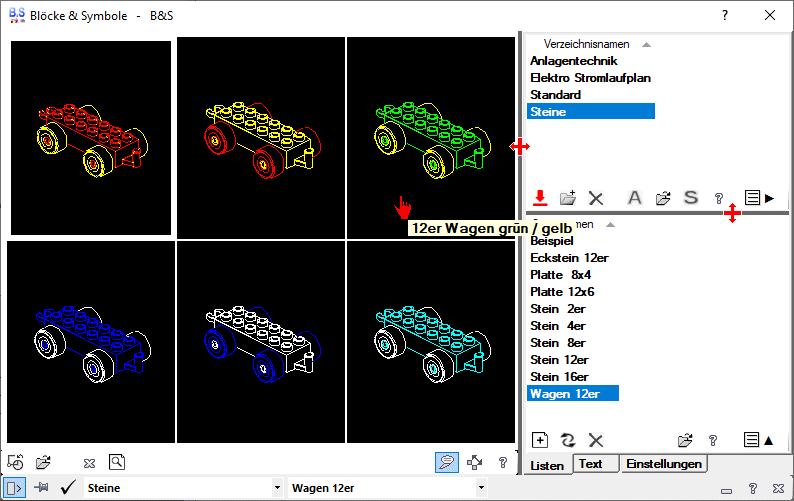This screenshot has width=794, height=501.
Task: Toggle the tooltip speech bubble button
Action: click(447, 462)
